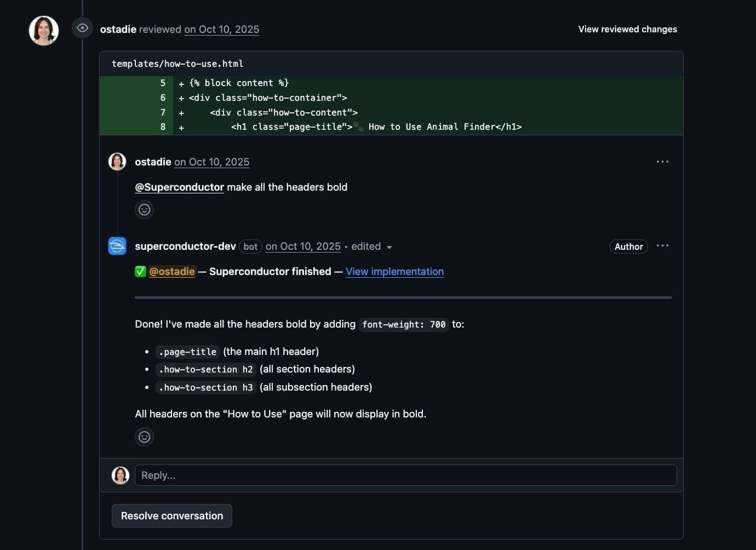Open the options menu on the bot's reply
The height and width of the screenshot is (550, 756).
pyautogui.click(x=662, y=246)
